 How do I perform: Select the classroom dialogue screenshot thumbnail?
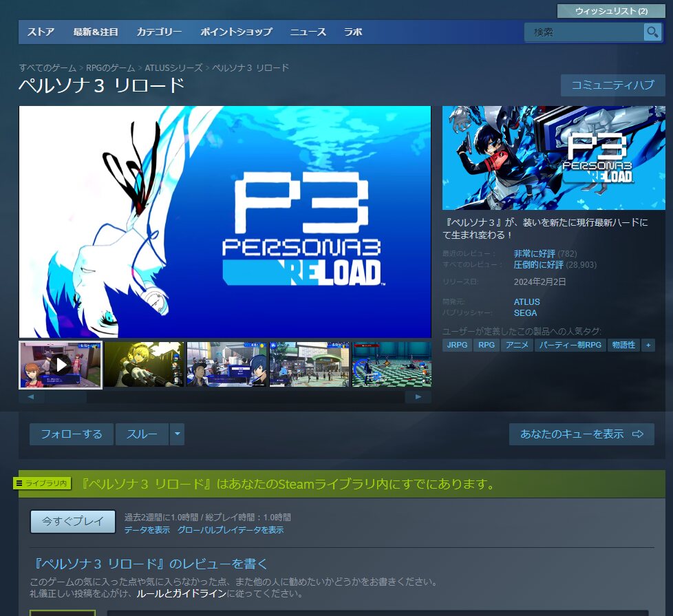coord(226,365)
